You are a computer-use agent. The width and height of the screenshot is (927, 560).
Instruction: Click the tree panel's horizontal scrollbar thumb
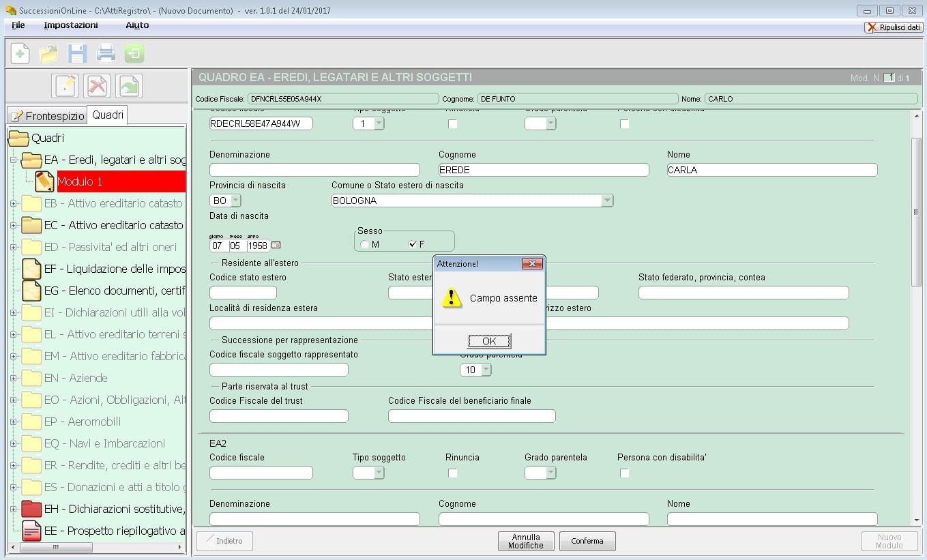click(x=56, y=547)
